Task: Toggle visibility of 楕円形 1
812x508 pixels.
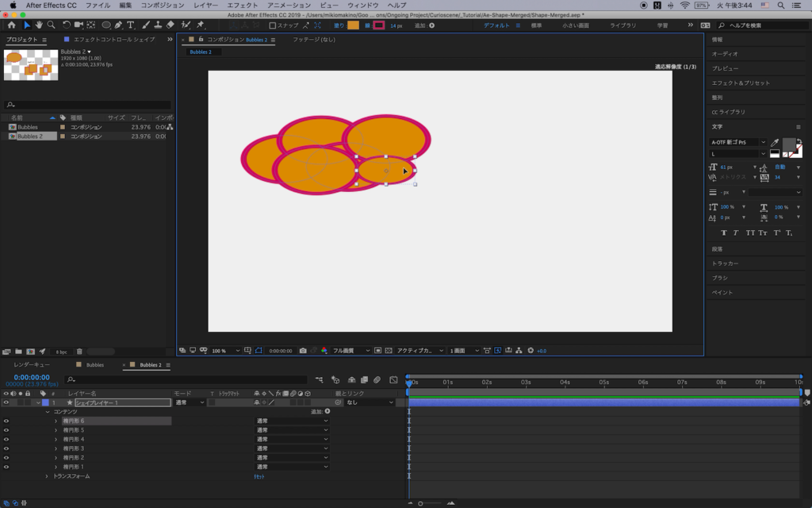Action: click(6, 467)
